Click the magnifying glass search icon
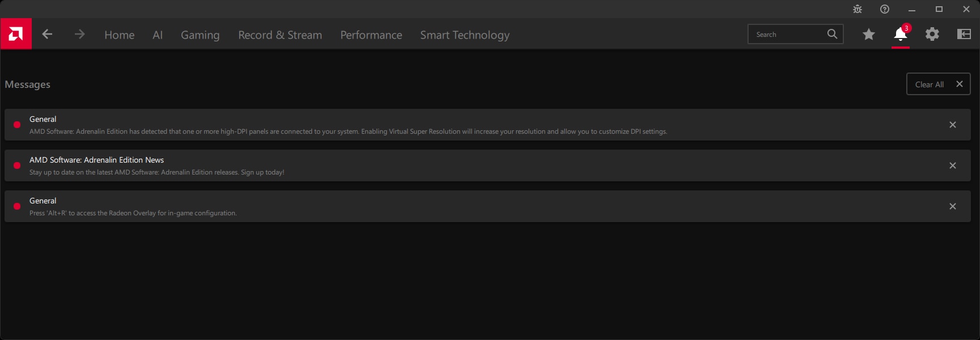 tap(832, 34)
